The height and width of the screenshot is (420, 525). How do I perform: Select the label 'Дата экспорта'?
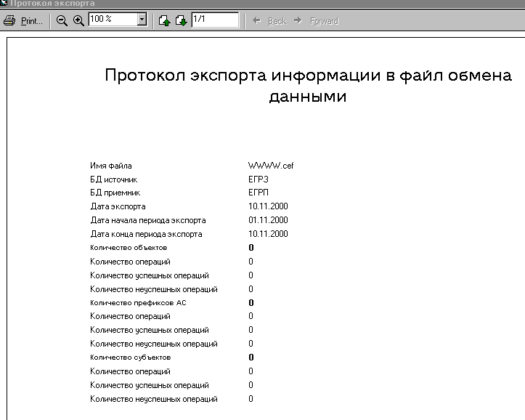118,206
